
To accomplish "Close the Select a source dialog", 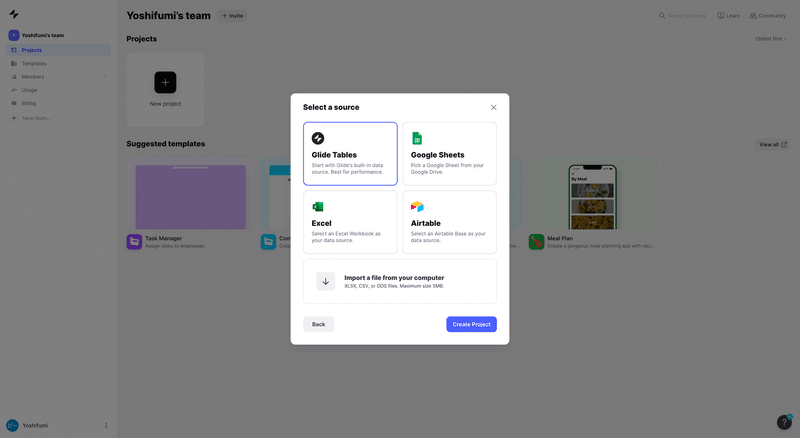I will pyautogui.click(x=493, y=107).
